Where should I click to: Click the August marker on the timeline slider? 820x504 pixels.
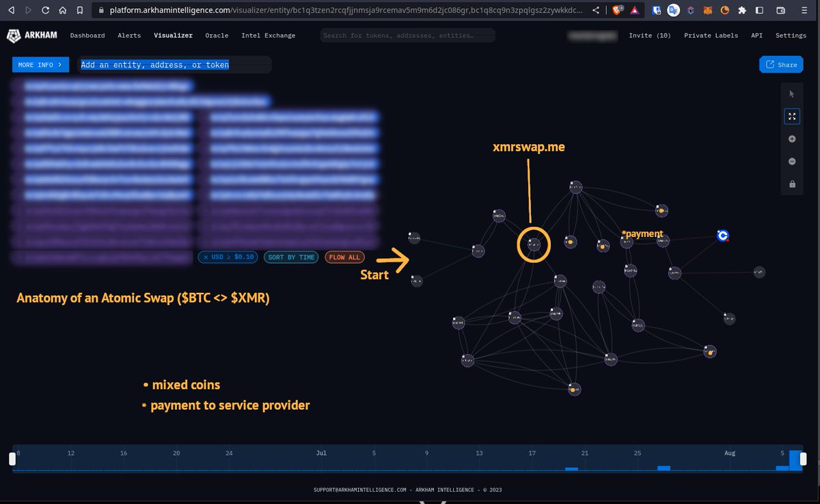[729, 453]
